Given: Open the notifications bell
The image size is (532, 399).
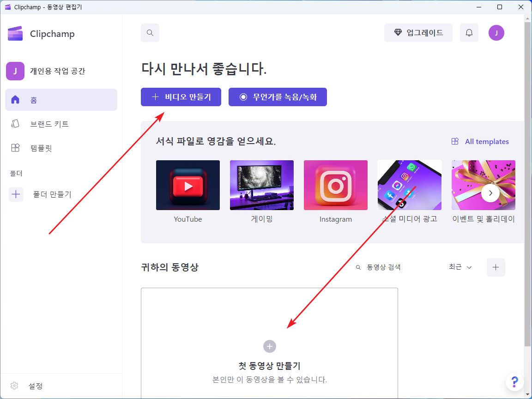Looking at the screenshot, I should pos(469,33).
